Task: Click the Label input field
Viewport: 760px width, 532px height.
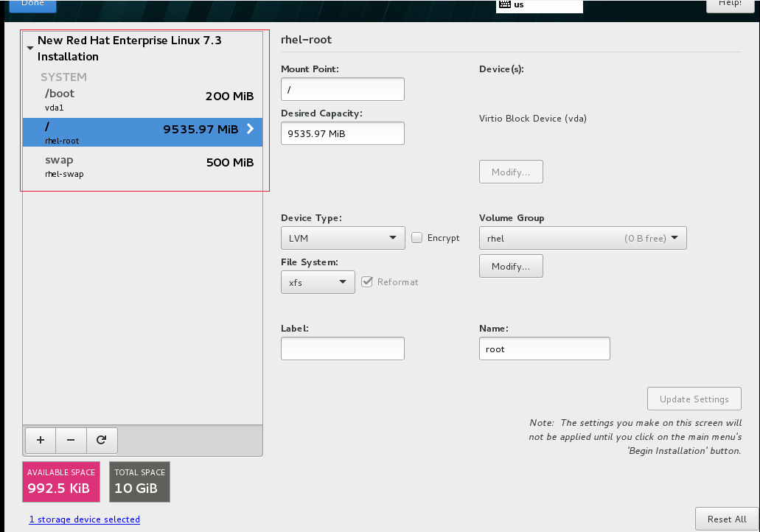Action: [x=343, y=349]
